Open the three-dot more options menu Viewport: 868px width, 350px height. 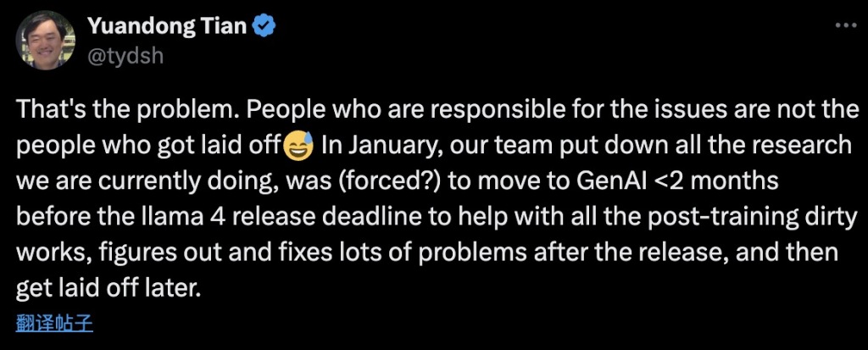pos(846,25)
